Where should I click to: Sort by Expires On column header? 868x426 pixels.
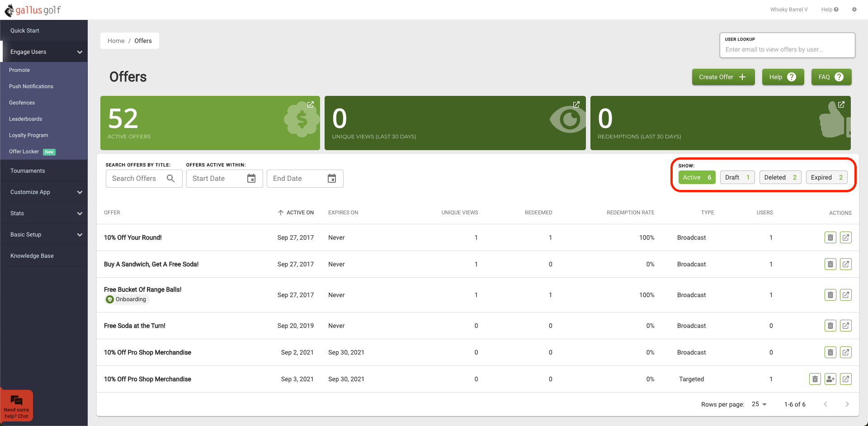(x=343, y=213)
